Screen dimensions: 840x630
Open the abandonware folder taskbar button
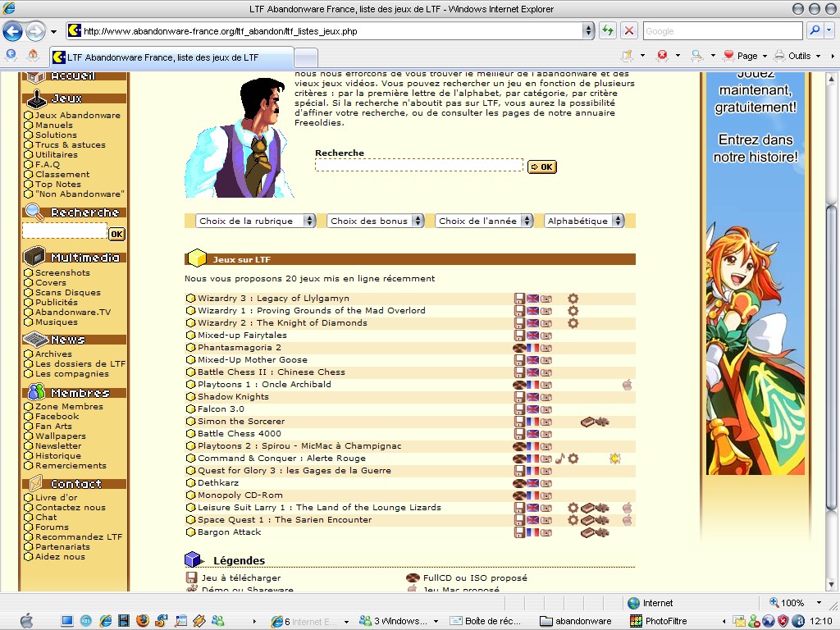[576, 621]
